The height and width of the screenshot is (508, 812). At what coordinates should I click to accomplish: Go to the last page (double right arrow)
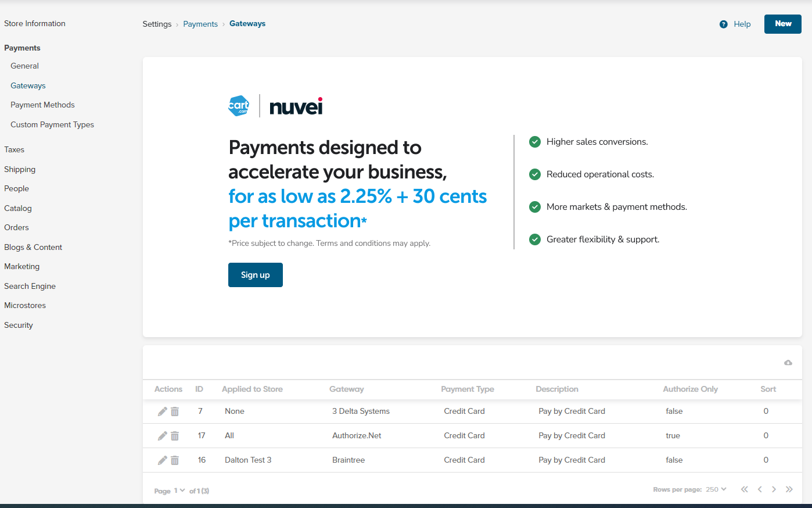pos(789,489)
